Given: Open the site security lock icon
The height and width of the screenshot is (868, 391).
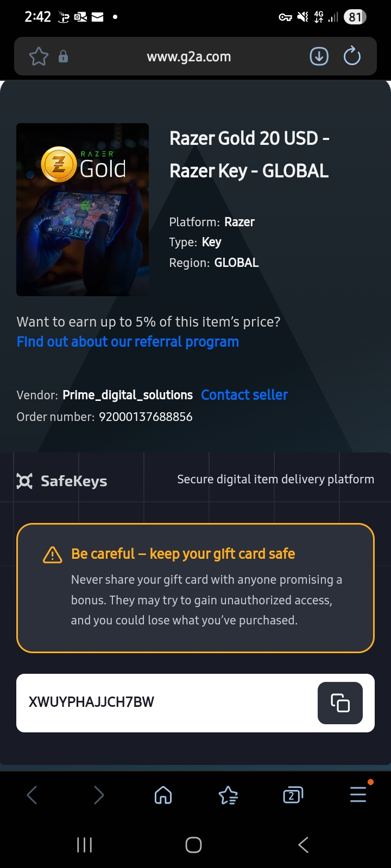Looking at the screenshot, I should point(63,56).
